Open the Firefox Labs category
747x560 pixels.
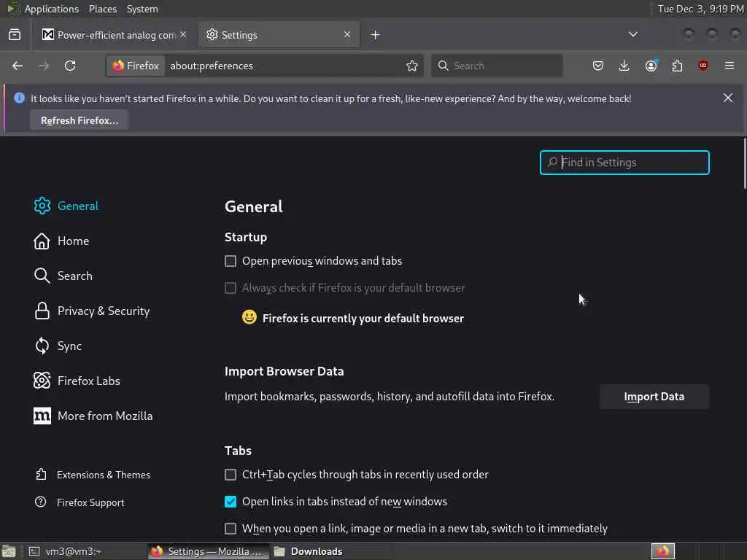click(x=77, y=381)
